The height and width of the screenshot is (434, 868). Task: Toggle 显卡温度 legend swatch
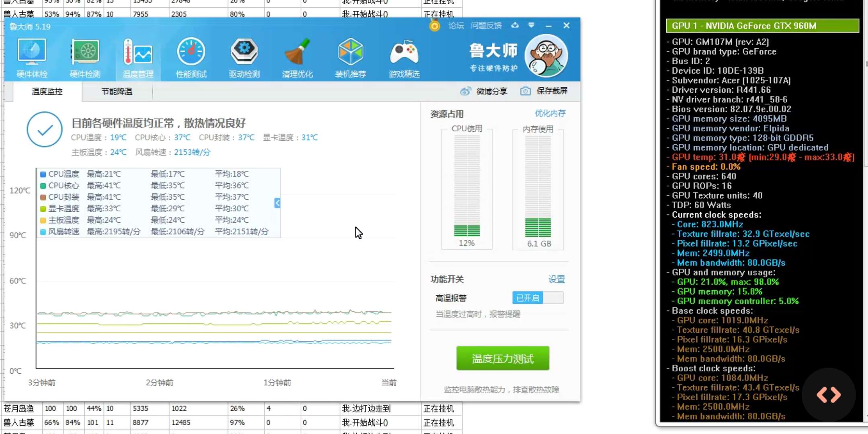tap(43, 209)
